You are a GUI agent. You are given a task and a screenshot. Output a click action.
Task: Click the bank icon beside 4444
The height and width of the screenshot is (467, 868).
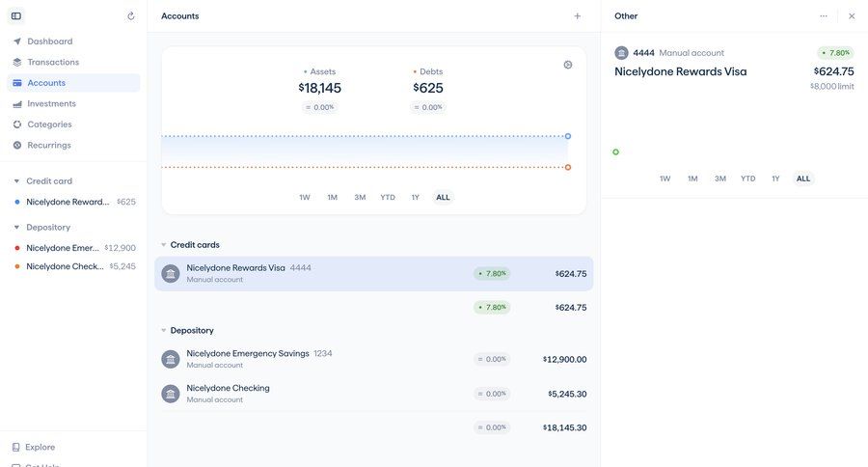(x=622, y=53)
